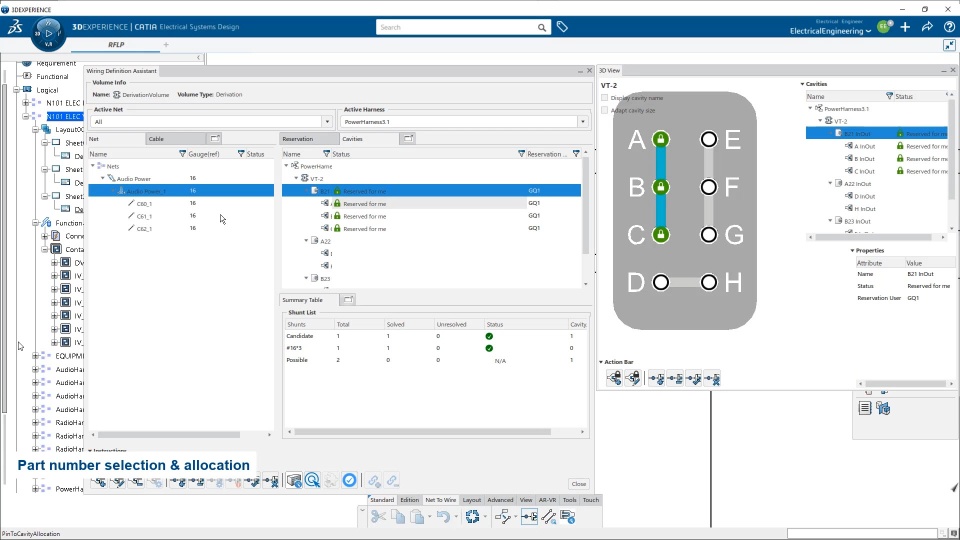Select cavity H circle in connector view
Viewport: 960px width, 540px height.
[708, 282]
